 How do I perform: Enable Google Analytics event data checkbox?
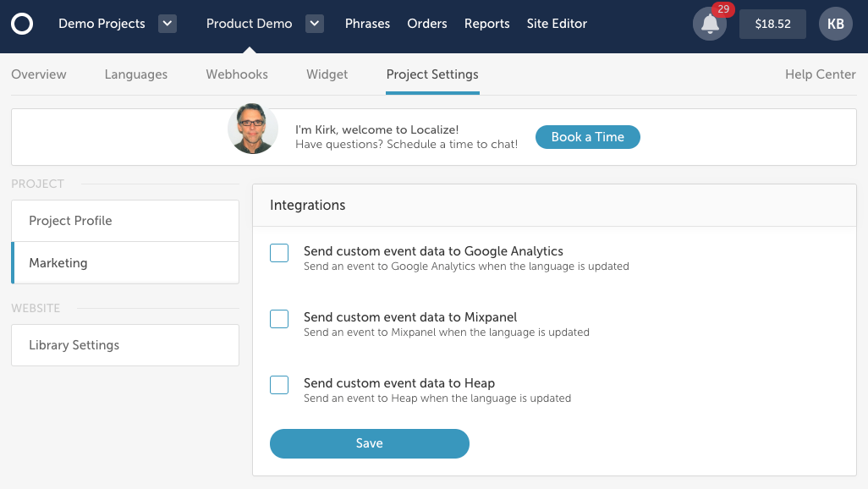point(279,253)
